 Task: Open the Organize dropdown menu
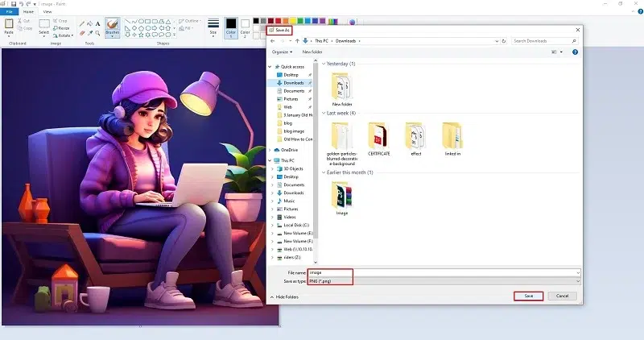(283, 52)
